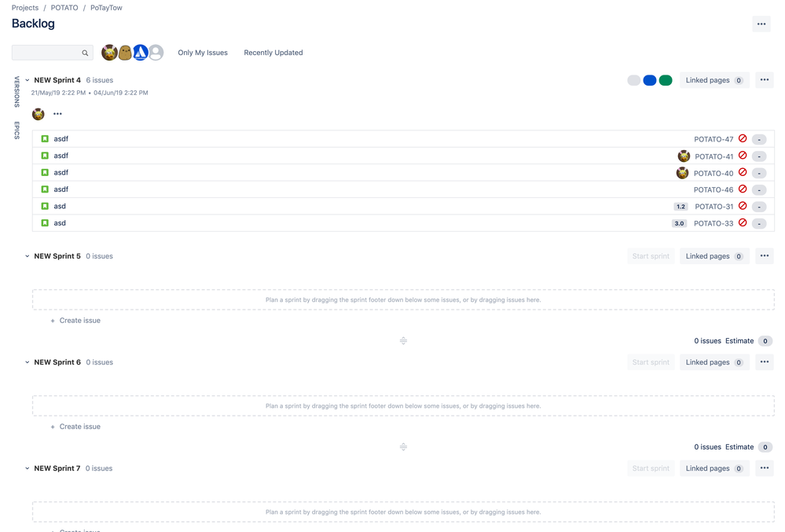
Task: Click the Atlassian logo avatar filter
Action: (140, 52)
